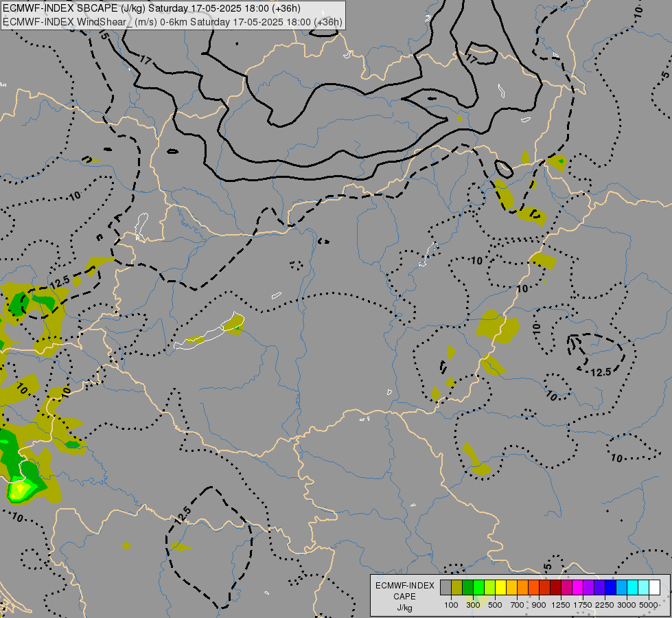Pick the bright magenta legend swatch
The width and height of the screenshot is (672, 618).
578,587
